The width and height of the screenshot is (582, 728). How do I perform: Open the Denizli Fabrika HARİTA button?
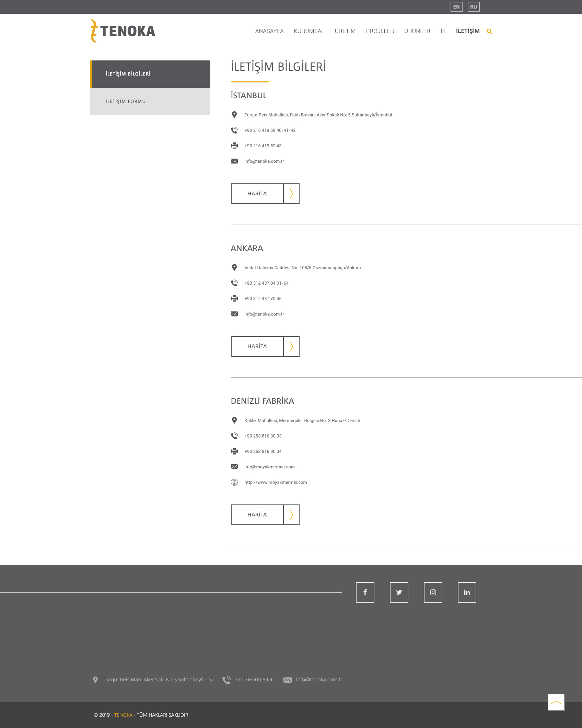pyautogui.click(x=265, y=515)
